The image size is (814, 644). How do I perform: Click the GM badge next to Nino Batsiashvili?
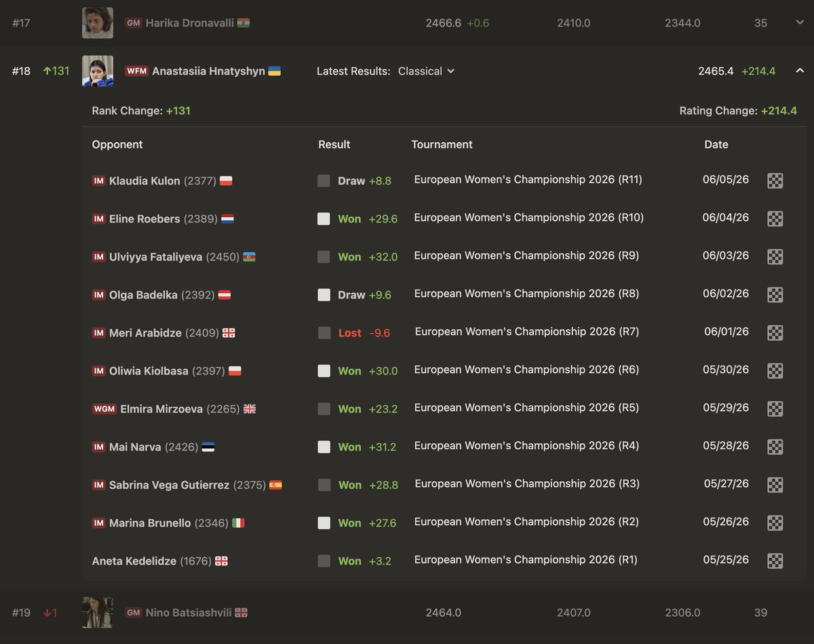134,613
